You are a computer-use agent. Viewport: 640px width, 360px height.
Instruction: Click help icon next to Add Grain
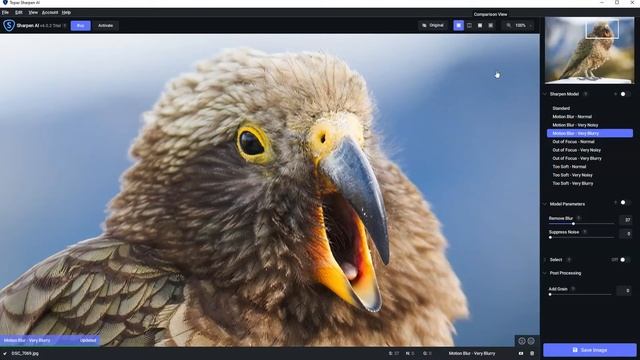point(573,289)
